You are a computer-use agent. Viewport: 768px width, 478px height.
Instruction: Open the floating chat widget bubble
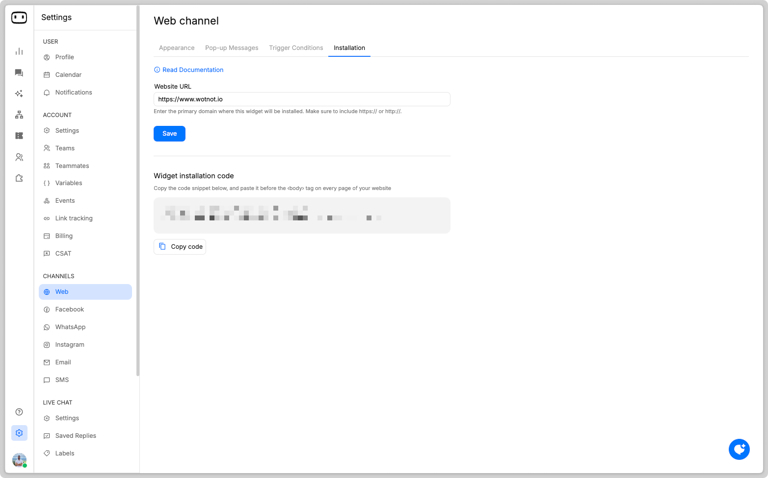pos(739,449)
